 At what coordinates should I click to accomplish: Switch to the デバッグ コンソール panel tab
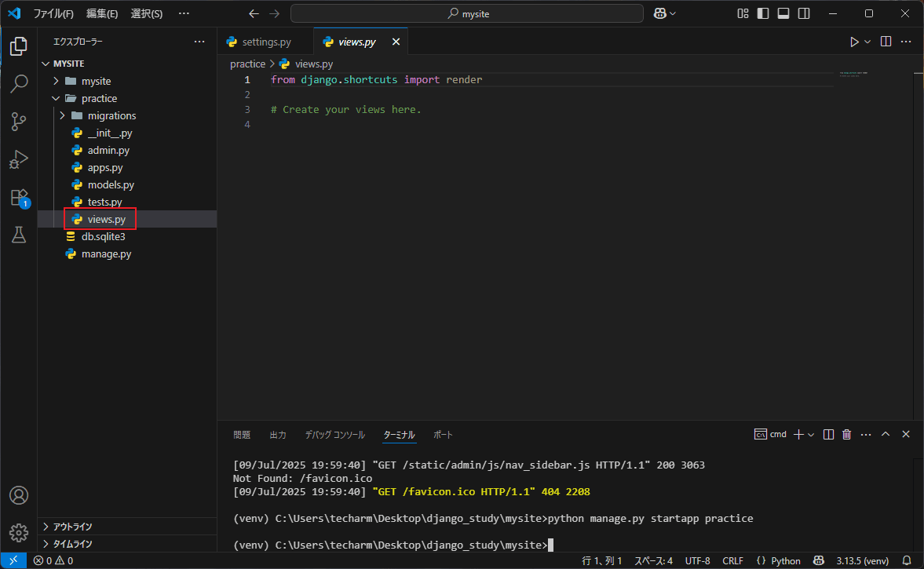click(334, 435)
